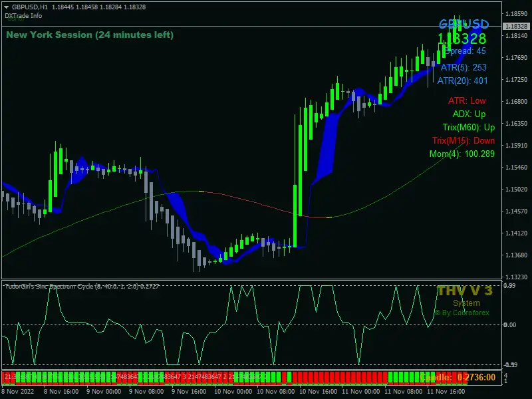Select the TudorGirl's Sinc Spectrum Cycle indicator label
This screenshot has height=399, width=532.
(x=82, y=287)
